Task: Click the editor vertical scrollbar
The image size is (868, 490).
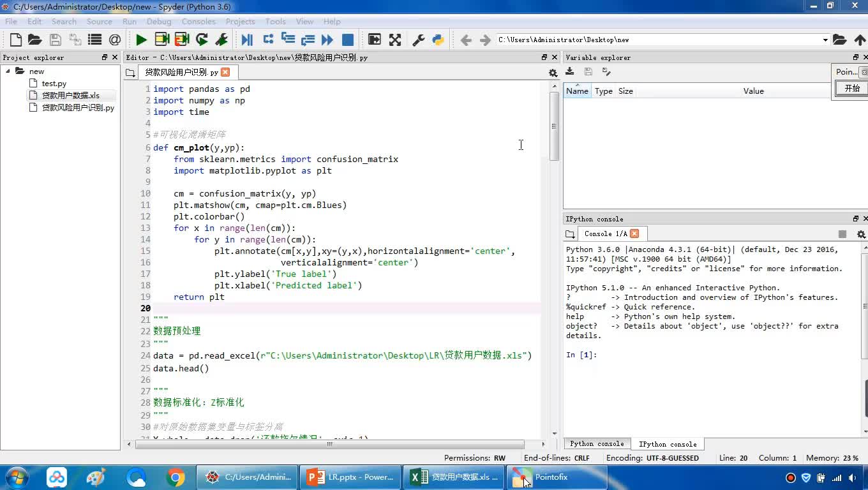Action: tap(554, 128)
